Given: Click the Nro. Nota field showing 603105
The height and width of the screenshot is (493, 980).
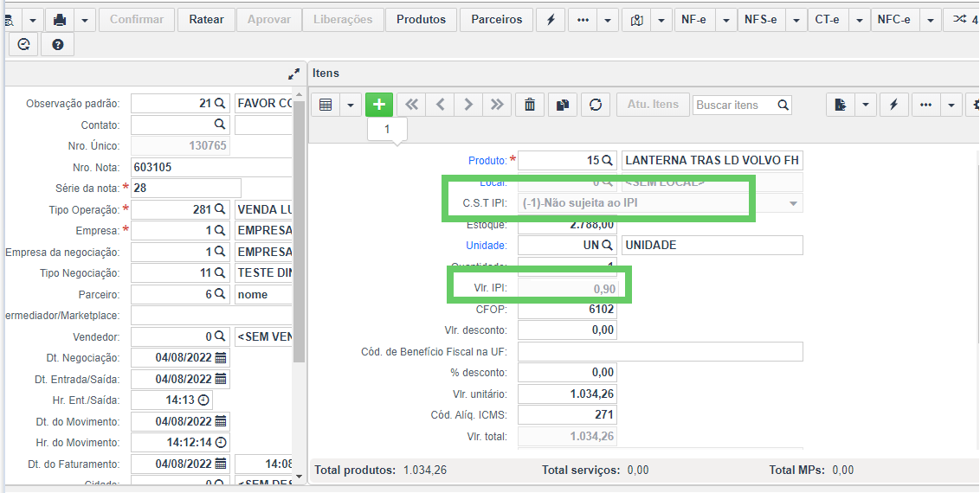Looking at the screenshot, I should [x=211, y=167].
